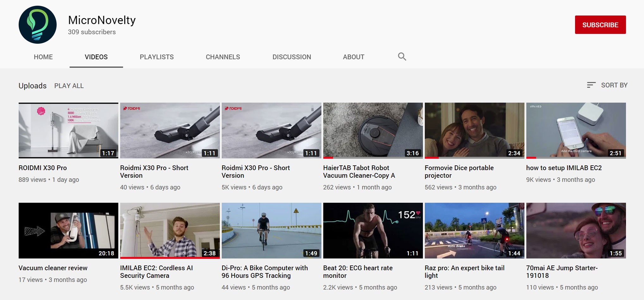Click the Roidmi Short Version title with 5K views
Screen dimensions: 644x300
click(x=256, y=172)
